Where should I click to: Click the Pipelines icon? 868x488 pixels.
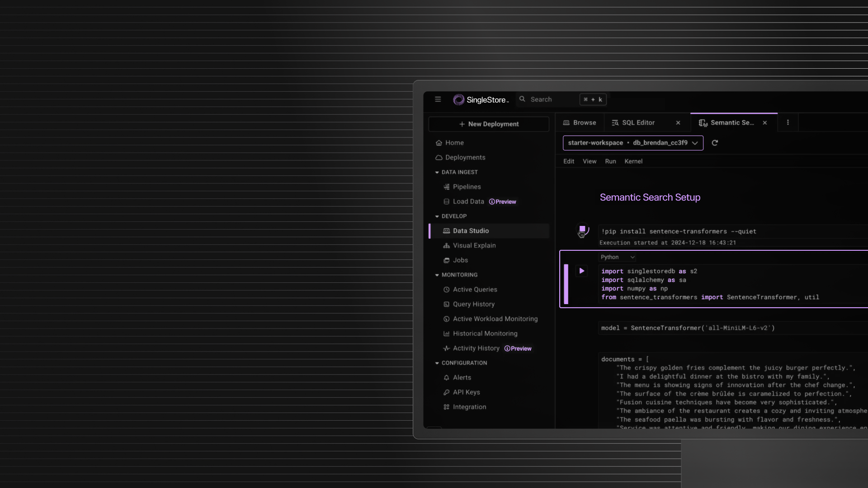tap(446, 187)
